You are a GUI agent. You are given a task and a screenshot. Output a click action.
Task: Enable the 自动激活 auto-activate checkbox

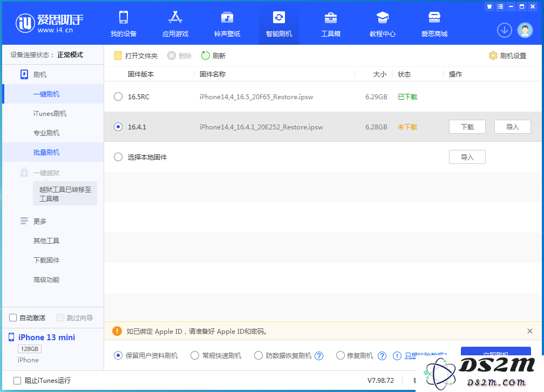tap(13, 318)
